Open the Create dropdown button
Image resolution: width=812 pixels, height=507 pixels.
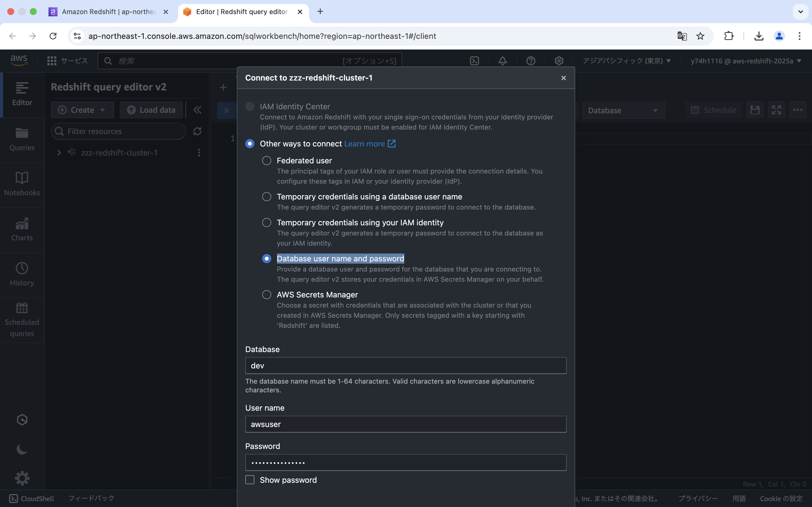82,110
